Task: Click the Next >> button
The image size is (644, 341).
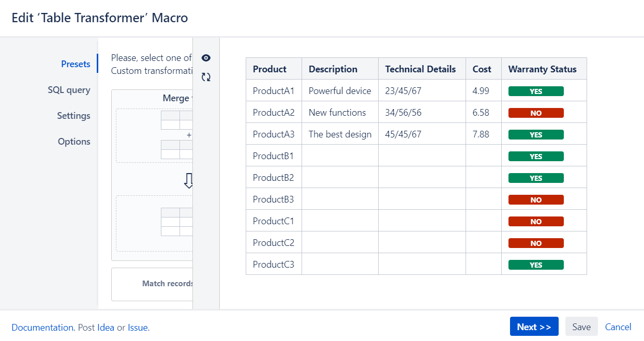Action: point(534,327)
